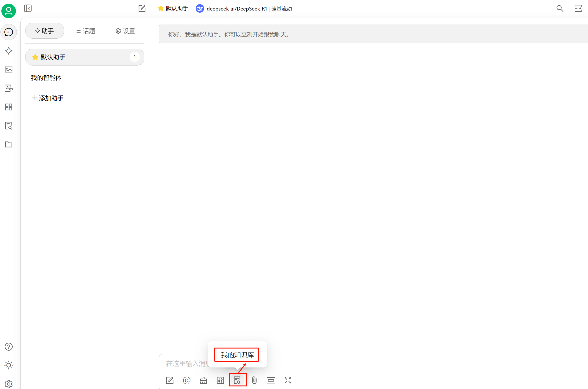
Task: Open the chat settings sliders icon
Action: 220,380
